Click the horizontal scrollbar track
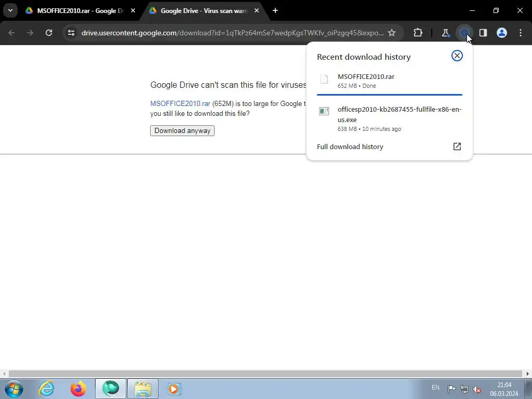The image size is (532, 399). click(265, 374)
